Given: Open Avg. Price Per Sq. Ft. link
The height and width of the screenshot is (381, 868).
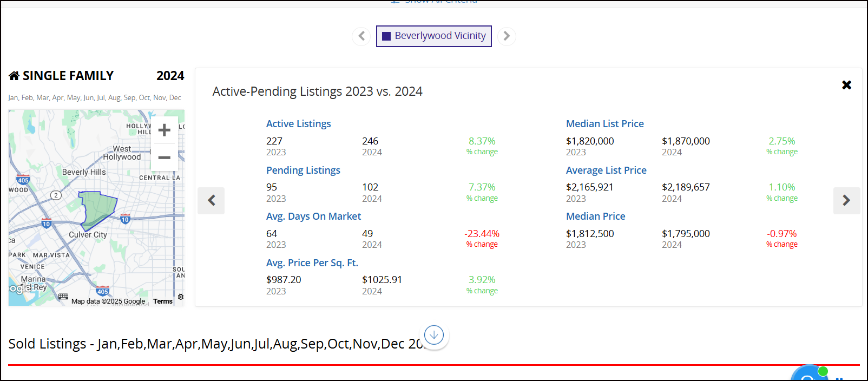Looking at the screenshot, I should (312, 263).
